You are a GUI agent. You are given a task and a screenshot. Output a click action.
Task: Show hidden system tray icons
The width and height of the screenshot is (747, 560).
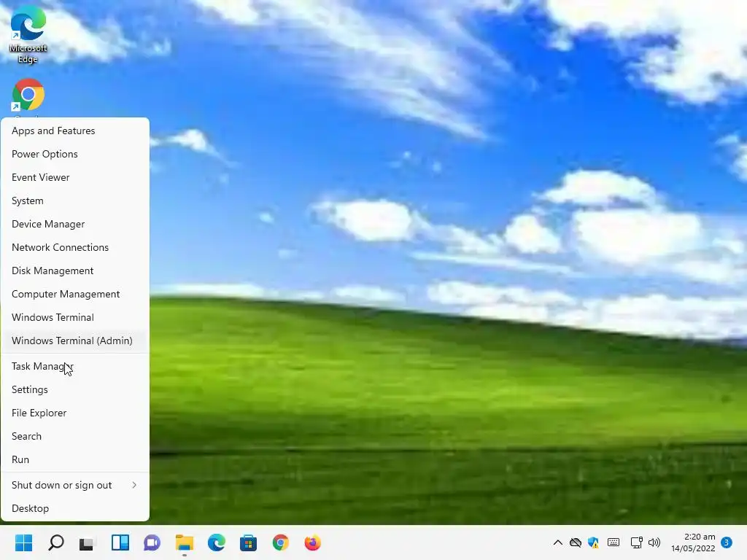(x=558, y=542)
